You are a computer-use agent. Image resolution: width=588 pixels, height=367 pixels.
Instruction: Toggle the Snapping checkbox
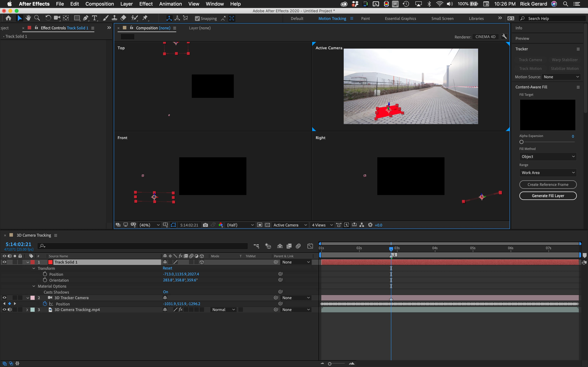click(x=197, y=19)
